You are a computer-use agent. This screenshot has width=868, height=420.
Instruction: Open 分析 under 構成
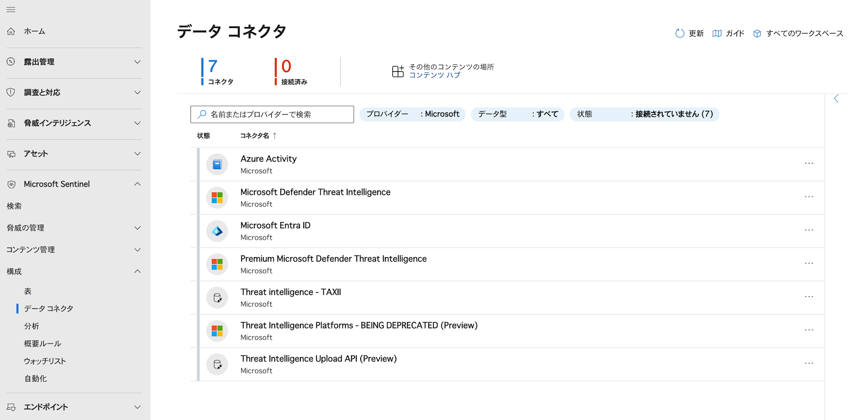pos(32,326)
